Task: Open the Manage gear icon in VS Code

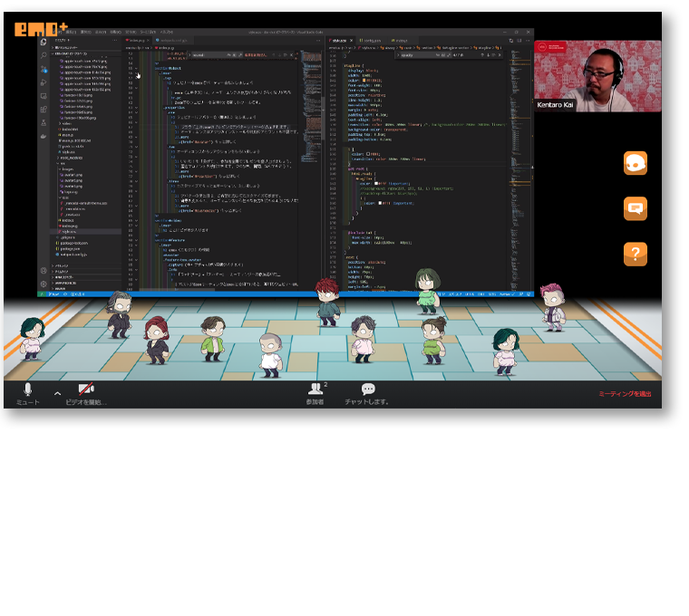Action: 44,284
